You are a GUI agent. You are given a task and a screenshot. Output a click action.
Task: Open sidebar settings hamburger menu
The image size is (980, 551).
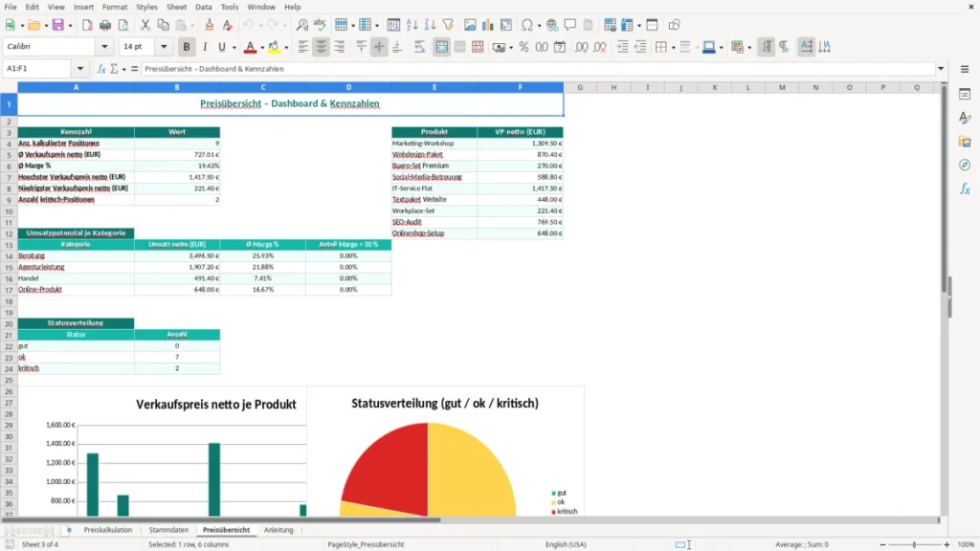coord(965,69)
